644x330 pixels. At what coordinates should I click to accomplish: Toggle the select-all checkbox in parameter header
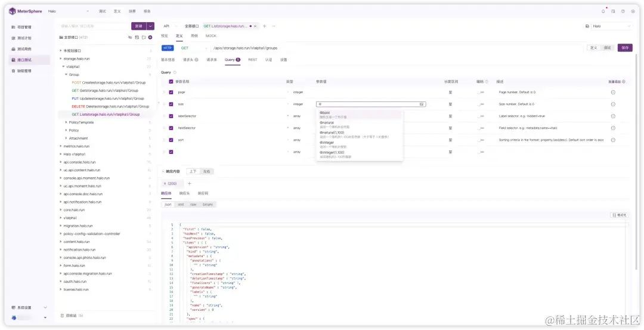coord(171,81)
